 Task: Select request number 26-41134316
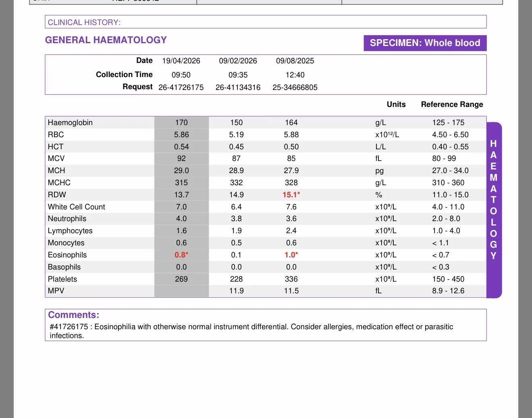(238, 88)
